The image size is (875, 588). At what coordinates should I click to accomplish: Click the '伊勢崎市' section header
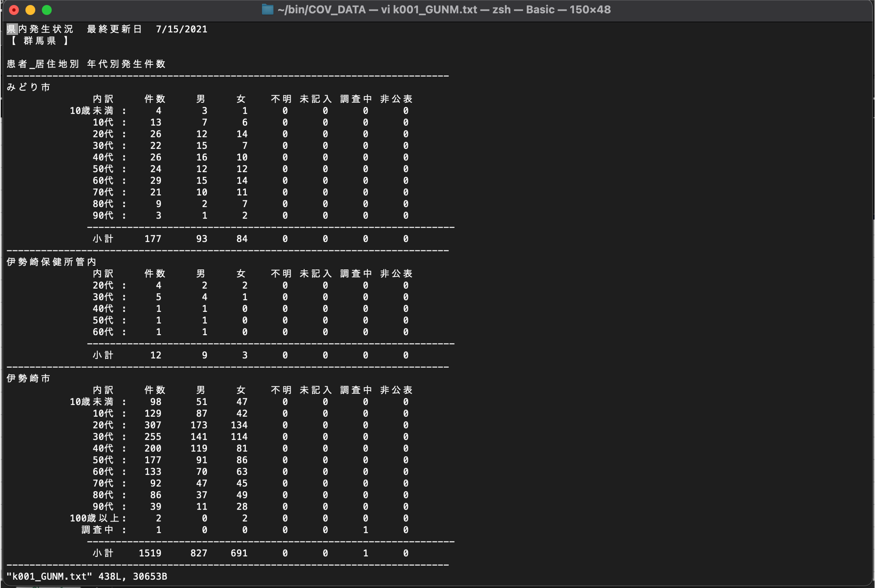tap(29, 378)
